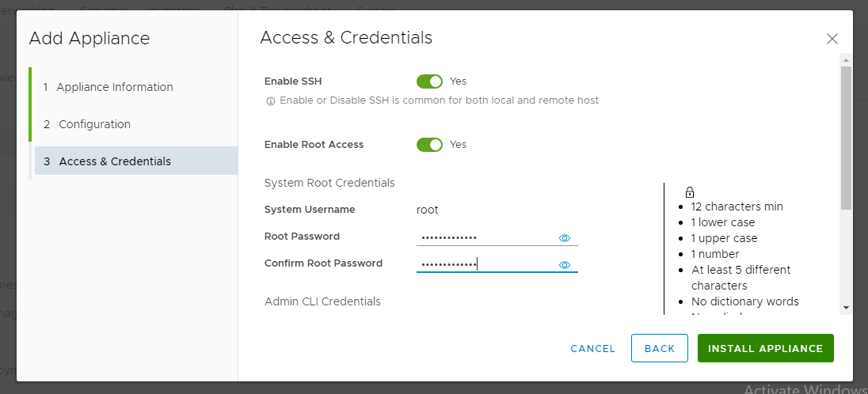Image resolution: width=868 pixels, height=394 pixels.
Task: Click the Admin CLI Credentials heading
Action: [x=323, y=301]
